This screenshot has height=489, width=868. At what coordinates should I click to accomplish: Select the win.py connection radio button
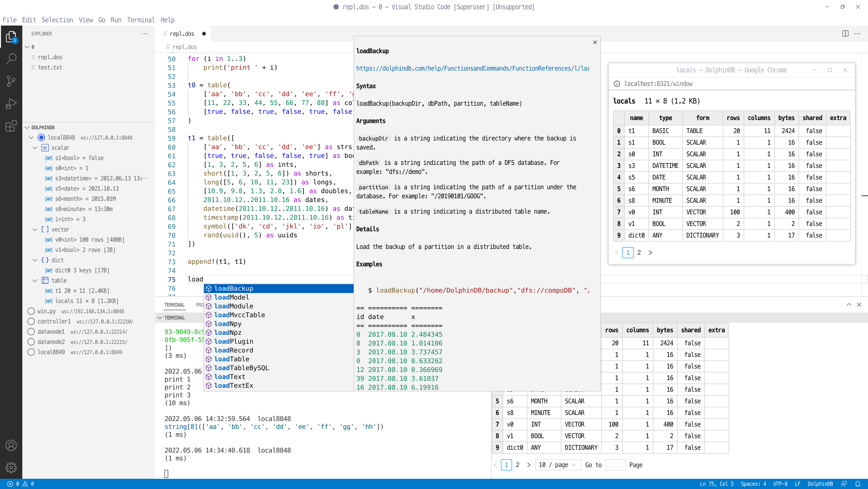click(x=31, y=311)
